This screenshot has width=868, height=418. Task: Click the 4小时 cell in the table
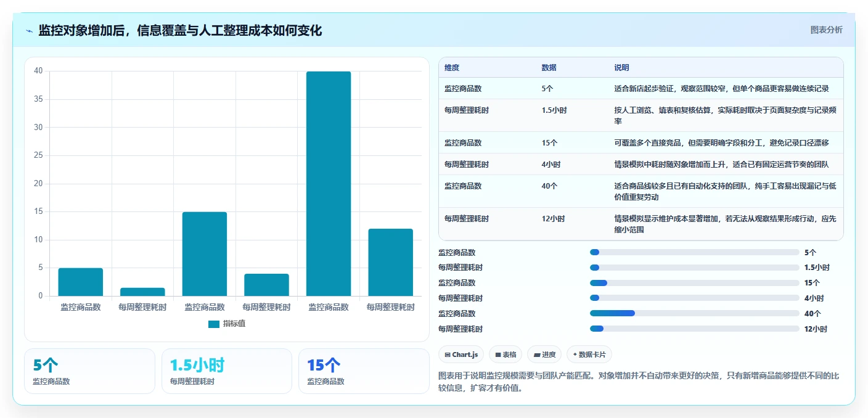click(551, 165)
